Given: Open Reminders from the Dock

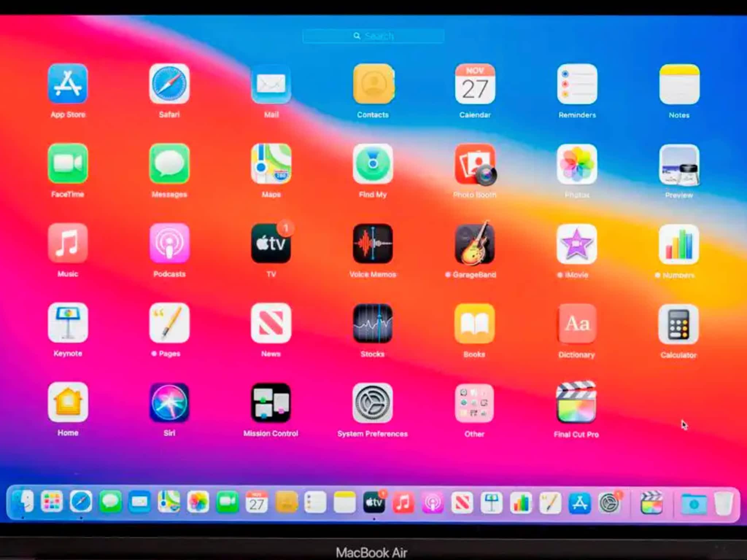Looking at the screenshot, I should point(315,502).
